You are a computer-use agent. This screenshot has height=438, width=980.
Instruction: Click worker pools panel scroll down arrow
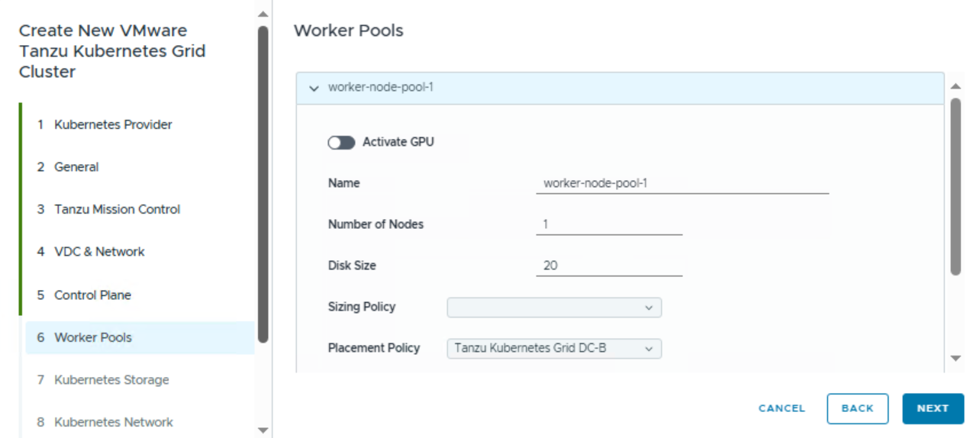click(956, 358)
